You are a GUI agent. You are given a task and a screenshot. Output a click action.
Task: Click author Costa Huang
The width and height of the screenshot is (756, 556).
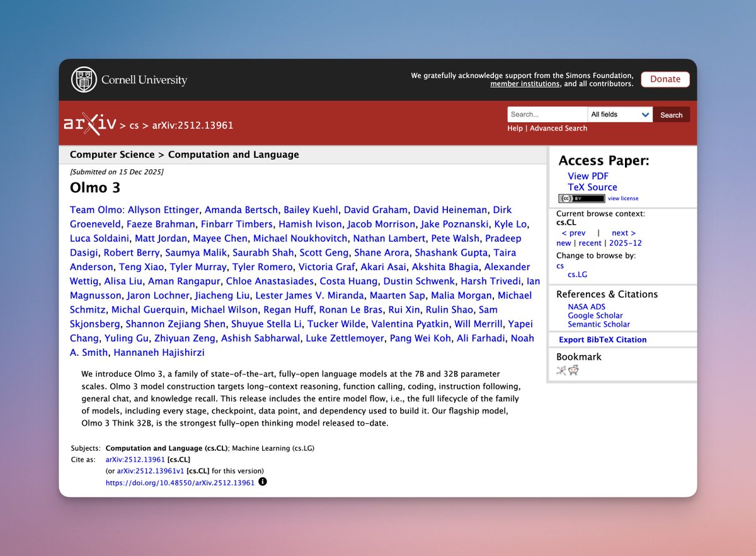(348, 281)
